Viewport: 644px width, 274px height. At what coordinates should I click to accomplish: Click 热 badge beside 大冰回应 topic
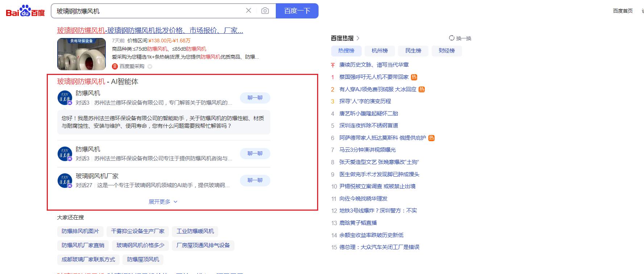421,89
